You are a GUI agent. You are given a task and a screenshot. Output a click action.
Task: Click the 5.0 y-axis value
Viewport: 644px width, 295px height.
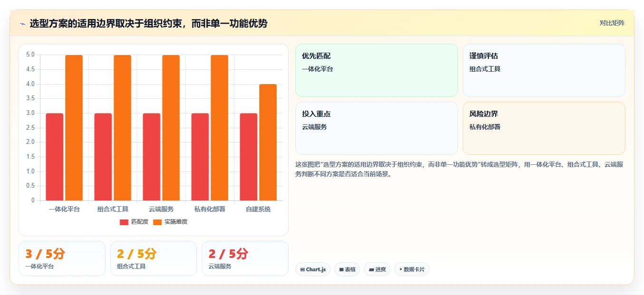pos(30,55)
